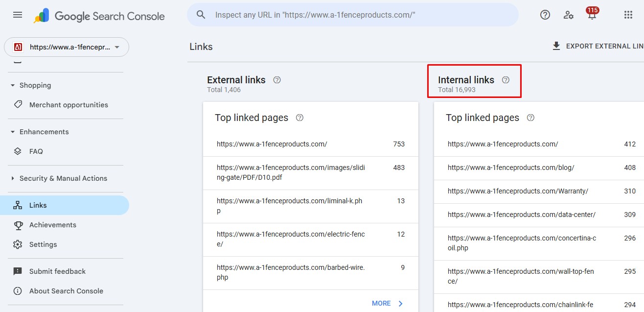The width and height of the screenshot is (644, 312).
Task: Open internal row for /Warranty/
Action: [x=539, y=191]
